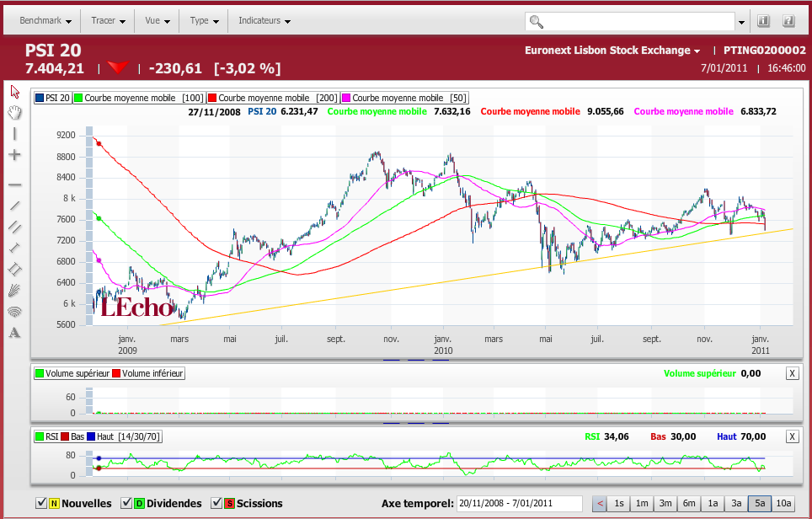812x519 pixels.
Task: Toggle the Nouvelles checkbox
Action: click(41, 503)
